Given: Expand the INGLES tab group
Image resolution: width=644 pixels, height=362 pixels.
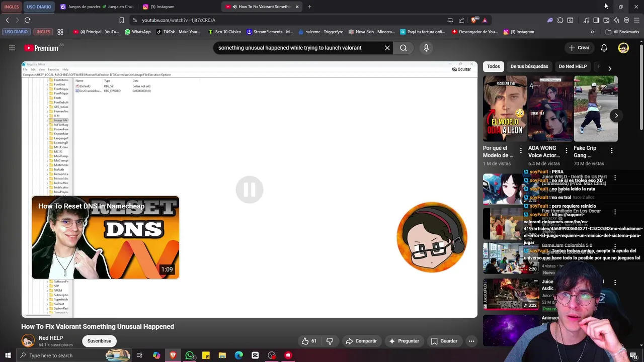Looking at the screenshot, I should coord(11,7).
